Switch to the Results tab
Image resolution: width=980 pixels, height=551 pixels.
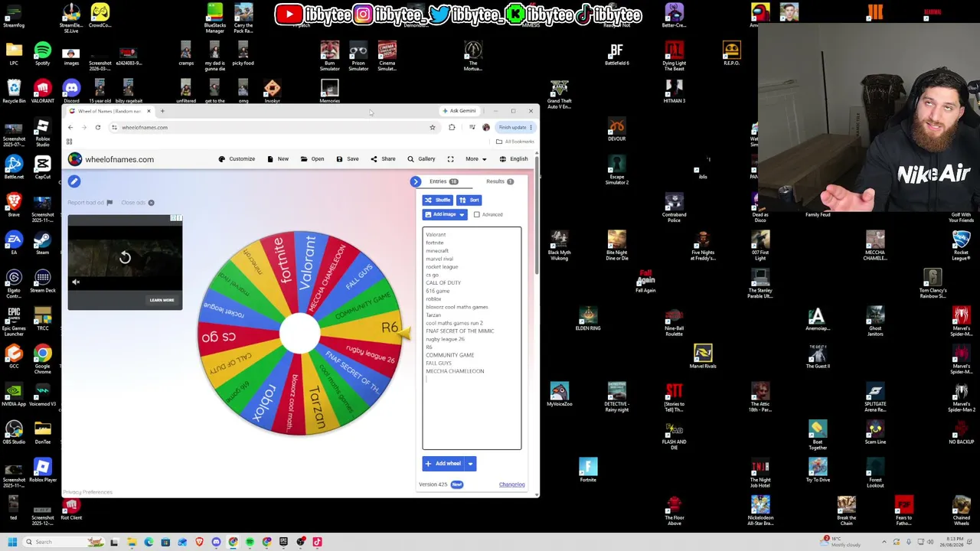coord(500,181)
